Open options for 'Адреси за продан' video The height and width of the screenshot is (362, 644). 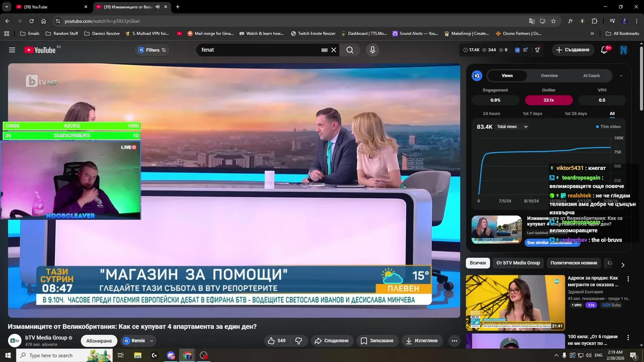[x=628, y=279]
